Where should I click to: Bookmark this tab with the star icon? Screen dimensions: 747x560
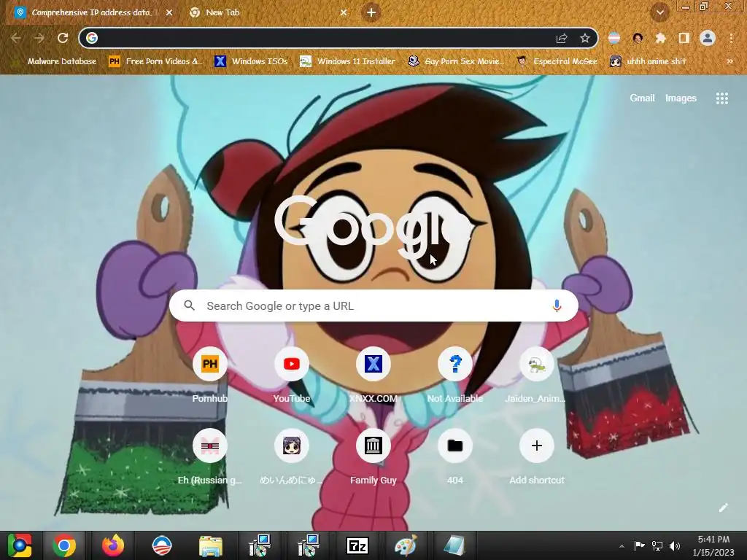coord(585,38)
